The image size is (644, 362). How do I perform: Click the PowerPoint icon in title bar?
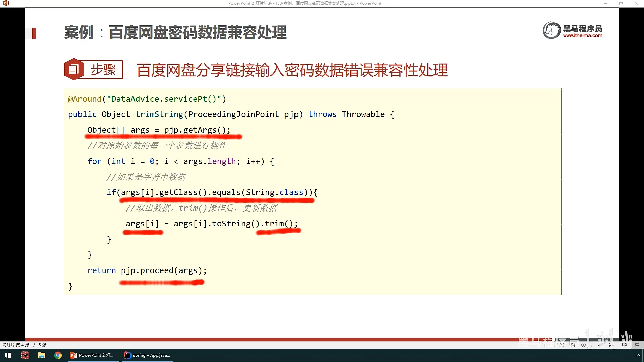click(6, 3)
